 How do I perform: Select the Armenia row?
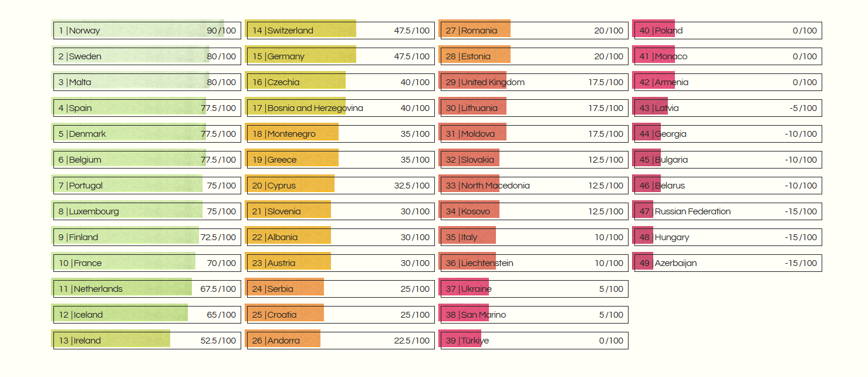(x=728, y=82)
